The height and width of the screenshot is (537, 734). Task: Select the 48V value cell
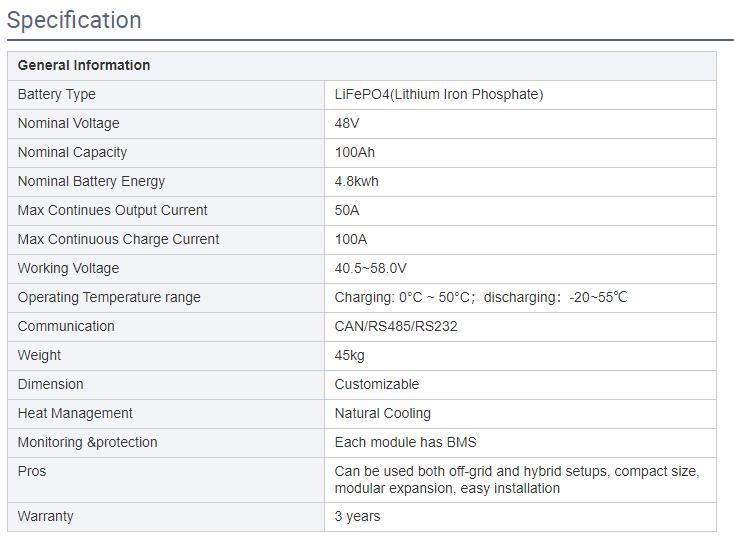(347, 123)
